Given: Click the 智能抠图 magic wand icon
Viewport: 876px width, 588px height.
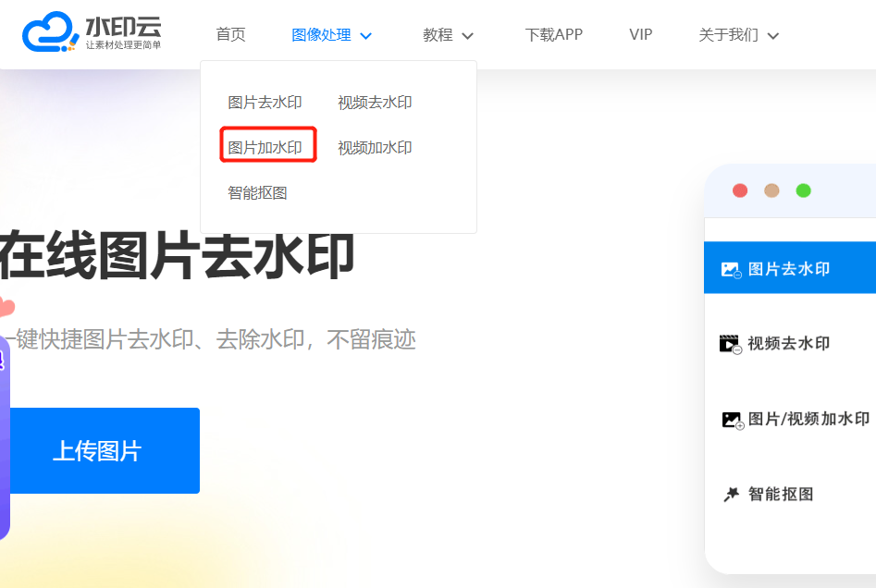Looking at the screenshot, I should (731, 495).
